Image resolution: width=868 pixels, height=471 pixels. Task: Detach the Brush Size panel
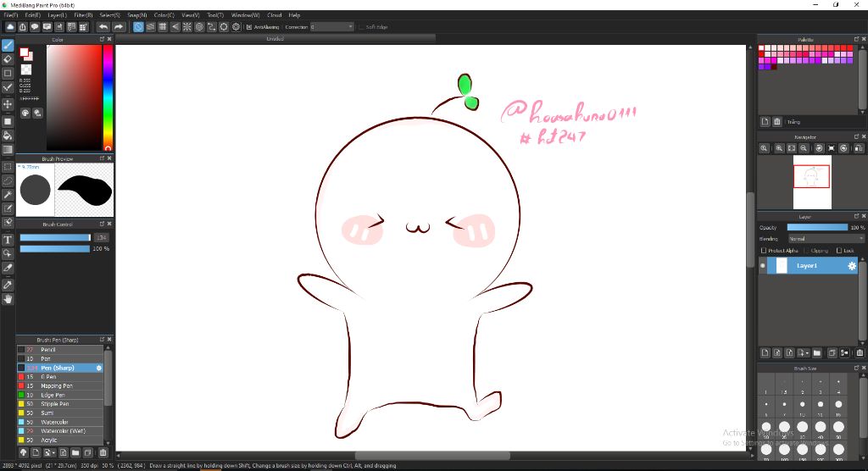856,368
